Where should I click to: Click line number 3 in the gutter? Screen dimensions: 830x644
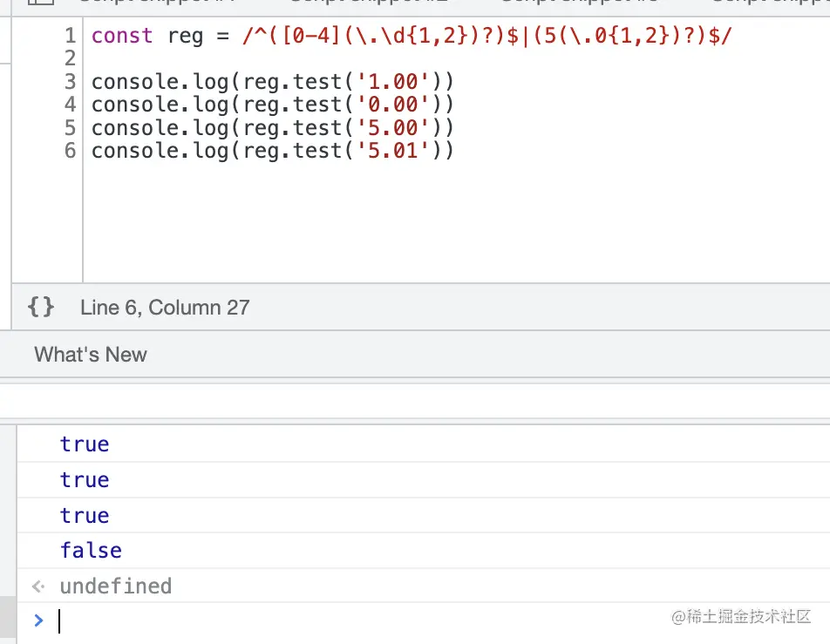pos(69,82)
